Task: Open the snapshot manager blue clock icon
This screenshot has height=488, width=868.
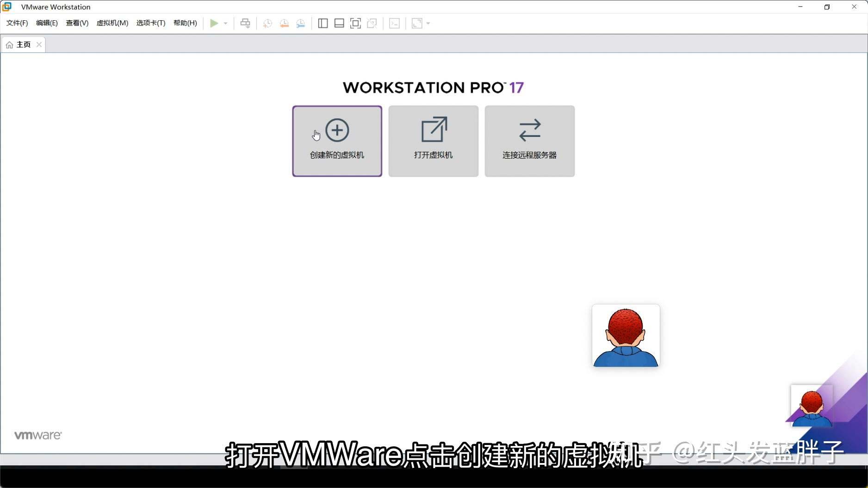Action: pyautogui.click(x=301, y=23)
